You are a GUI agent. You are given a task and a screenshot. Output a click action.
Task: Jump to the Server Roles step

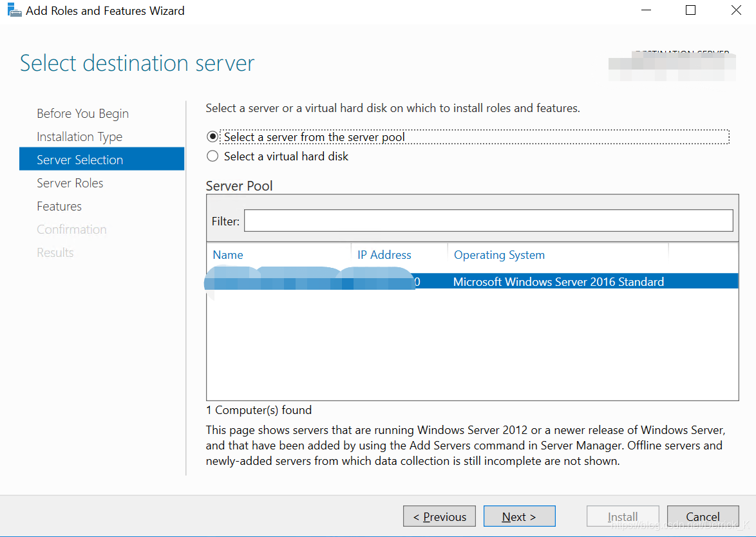point(70,183)
